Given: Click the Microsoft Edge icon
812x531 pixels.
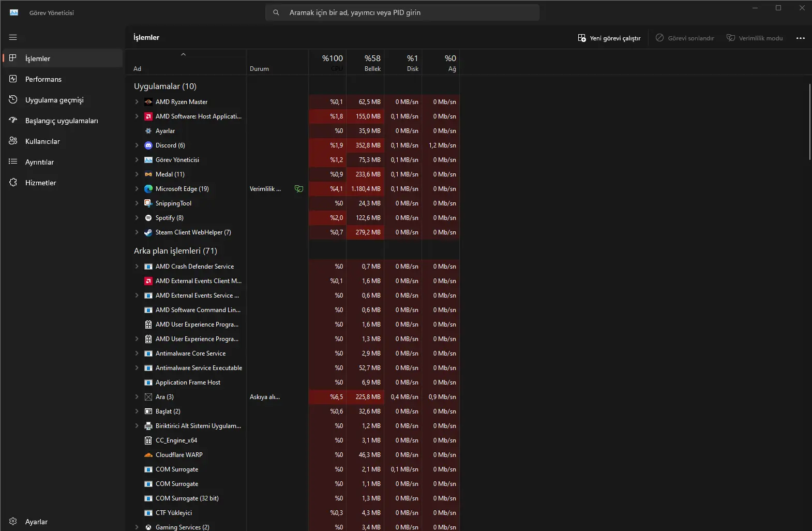Looking at the screenshot, I should (148, 189).
